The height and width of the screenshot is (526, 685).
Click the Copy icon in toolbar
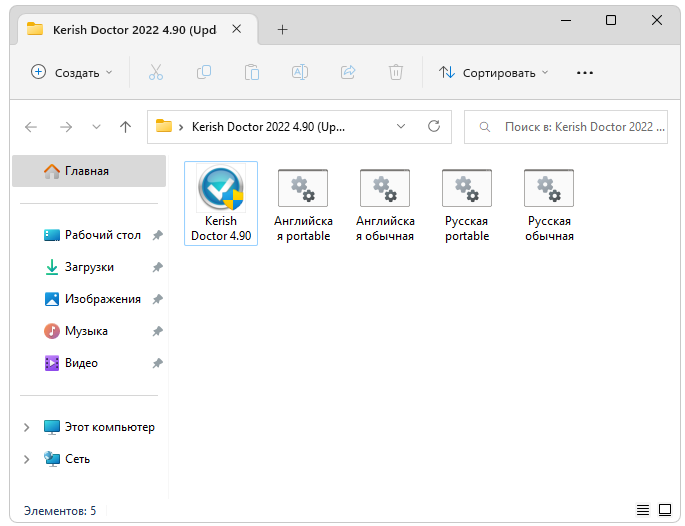pos(204,72)
